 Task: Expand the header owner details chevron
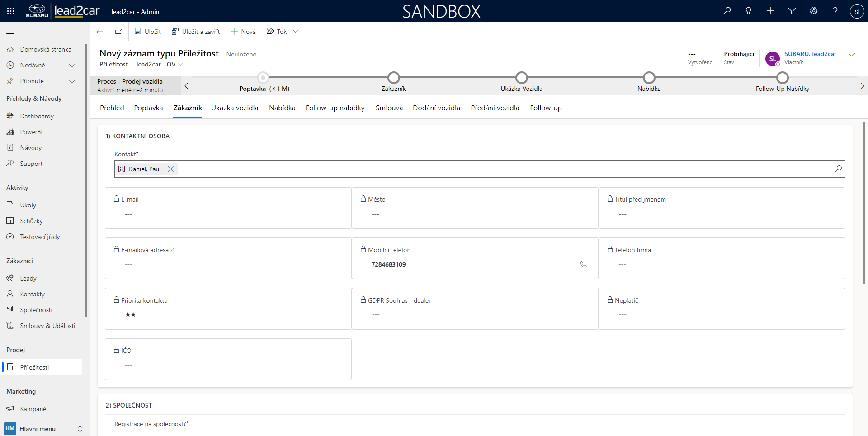pos(852,54)
